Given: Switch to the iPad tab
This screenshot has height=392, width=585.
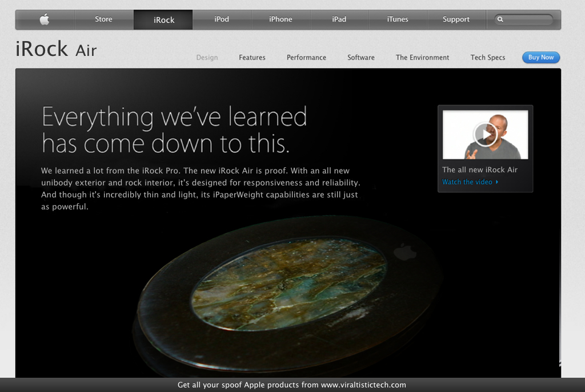Looking at the screenshot, I should tap(339, 19).
